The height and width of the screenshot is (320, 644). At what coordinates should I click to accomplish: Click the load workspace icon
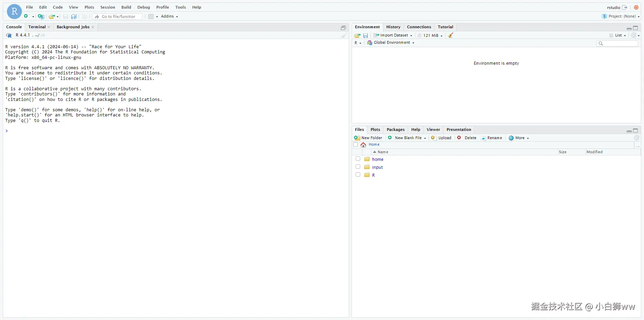pyautogui.click(x=357, y=35)
